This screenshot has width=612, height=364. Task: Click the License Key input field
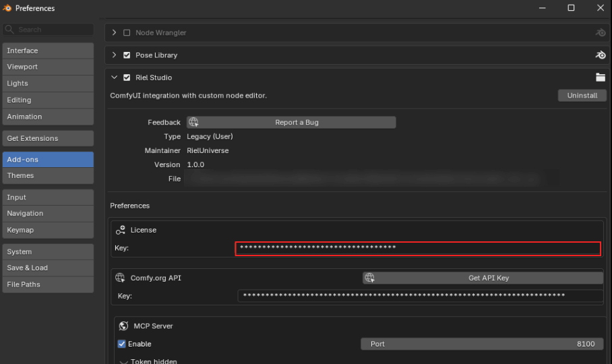pos(418,248)
